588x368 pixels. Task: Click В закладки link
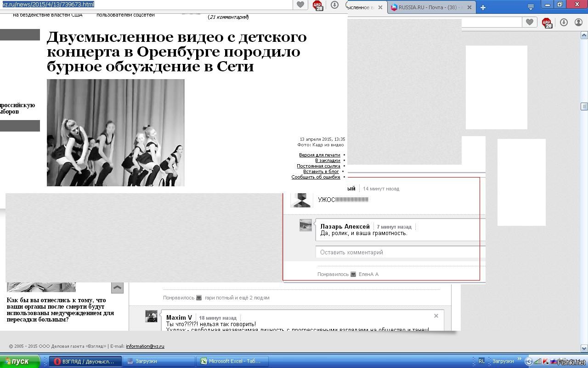point(328,161)
